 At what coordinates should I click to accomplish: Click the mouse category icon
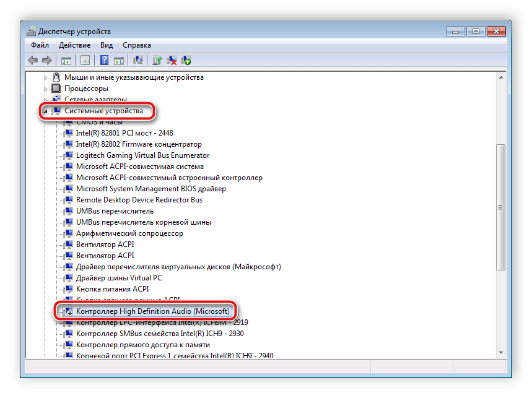[x=56, y=77]
